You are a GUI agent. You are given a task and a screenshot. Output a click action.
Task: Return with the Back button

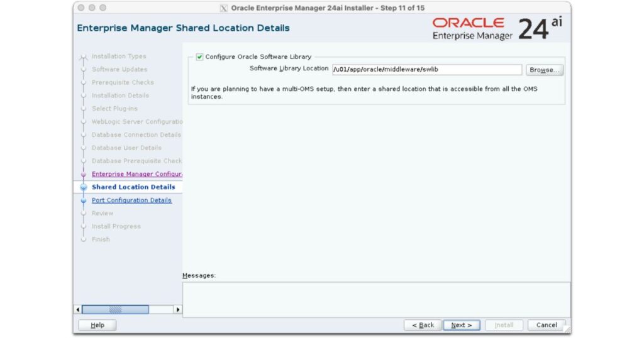click(423, 325)
